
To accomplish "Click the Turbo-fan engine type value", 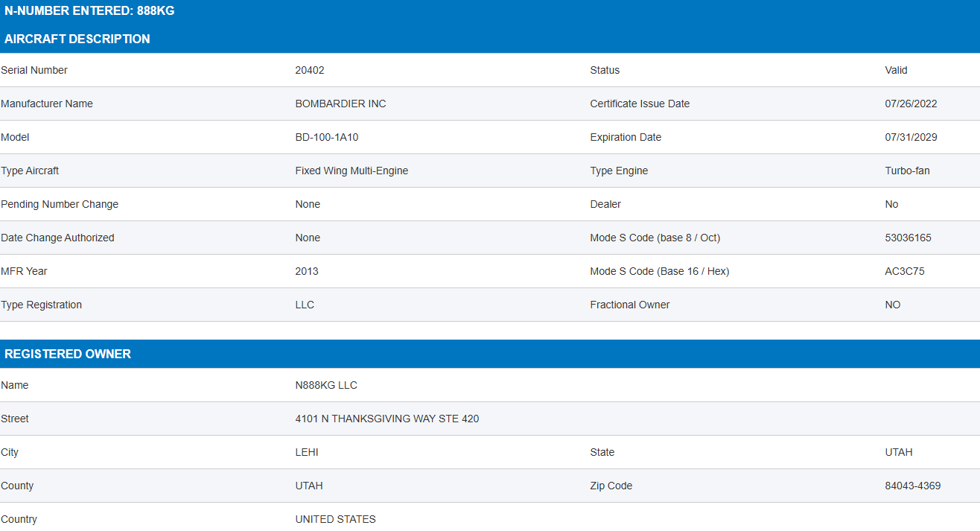I will tap(907, 171).
